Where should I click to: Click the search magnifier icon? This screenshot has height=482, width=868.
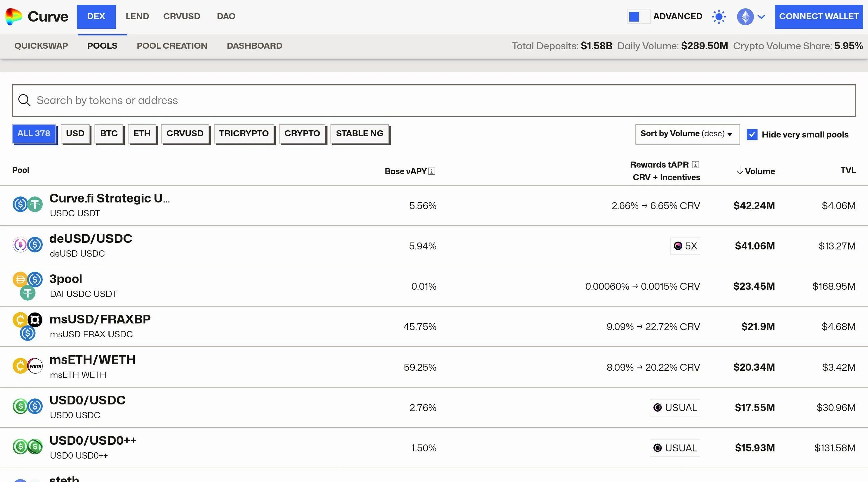coord(24,100)
